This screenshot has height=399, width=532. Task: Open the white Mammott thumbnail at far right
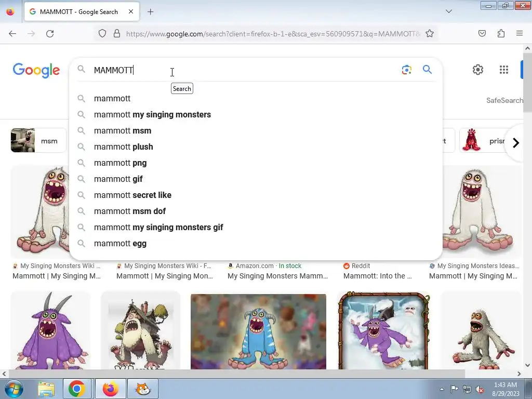coord(482,212)
